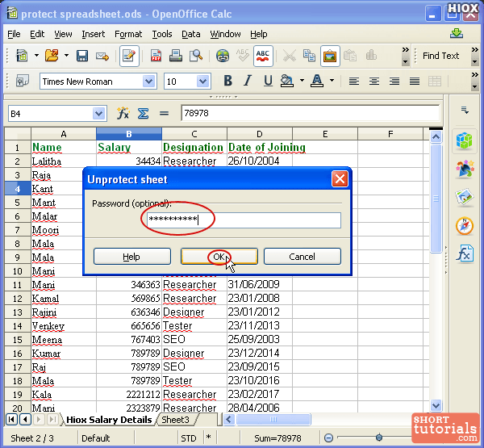Open the sidebar Functions fx icon

[x=465, y=254]
